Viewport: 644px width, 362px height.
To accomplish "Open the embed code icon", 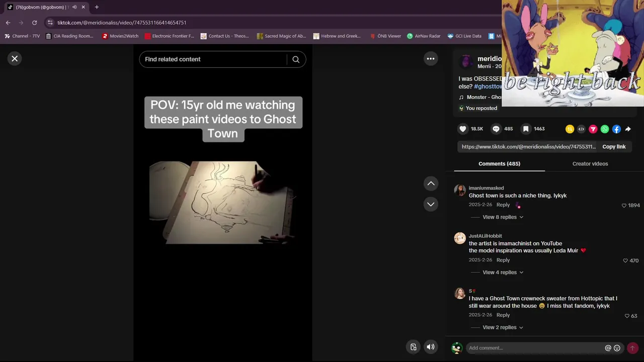I will click(x=581, y=129).
